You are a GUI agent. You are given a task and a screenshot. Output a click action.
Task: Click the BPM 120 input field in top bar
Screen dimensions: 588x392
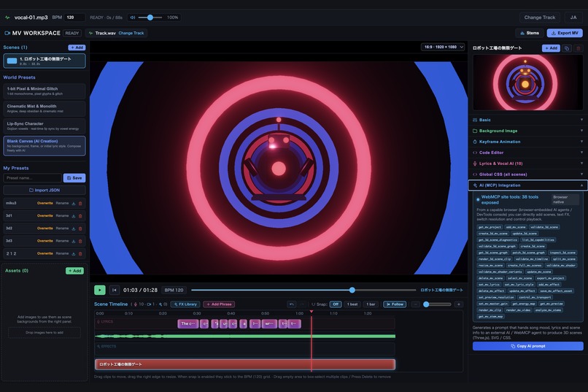74,18
